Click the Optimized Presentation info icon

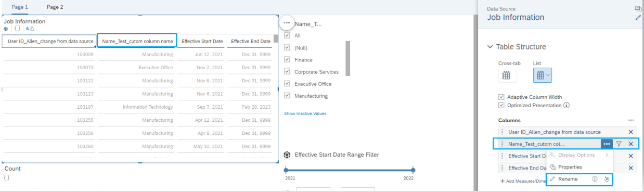coord(566,105)
